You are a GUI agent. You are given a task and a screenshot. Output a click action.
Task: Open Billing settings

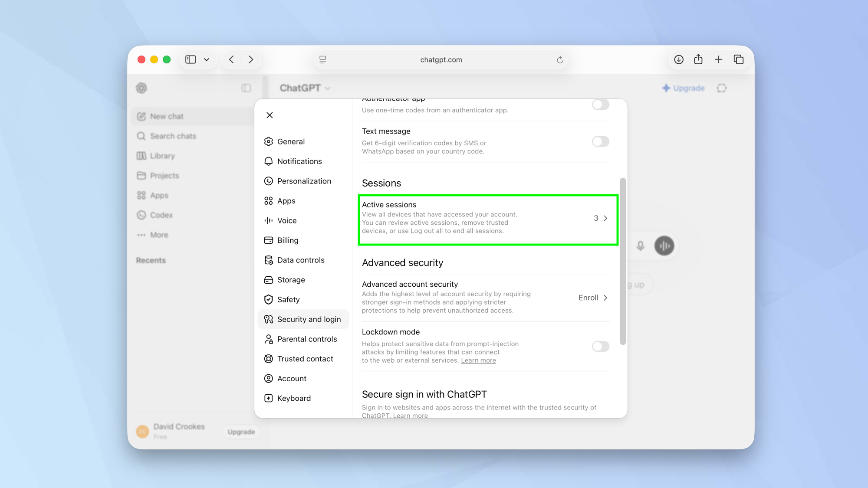303,240
